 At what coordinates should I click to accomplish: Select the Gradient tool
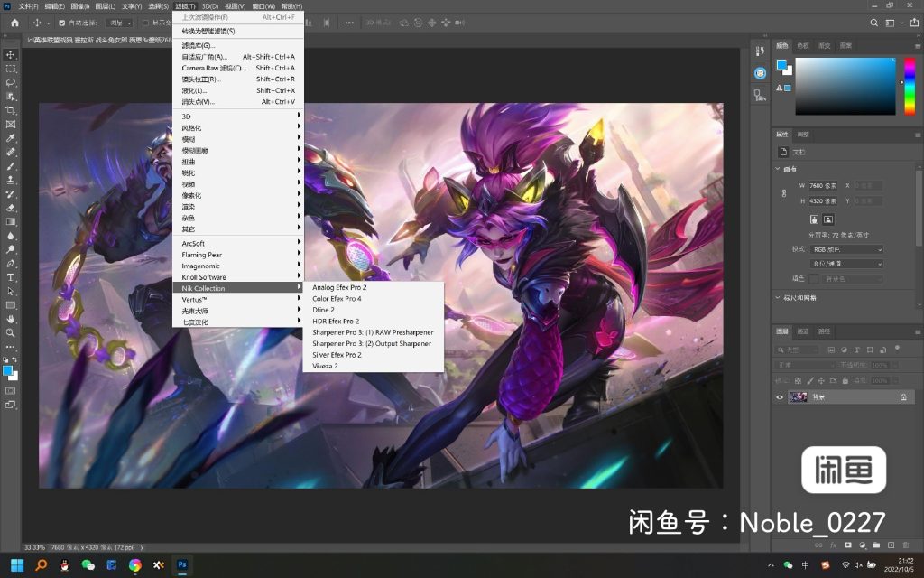[x=11, y=222]
